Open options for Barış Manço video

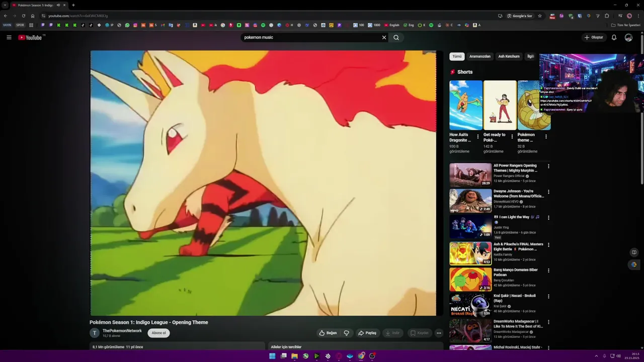click(x=548, y=270)
